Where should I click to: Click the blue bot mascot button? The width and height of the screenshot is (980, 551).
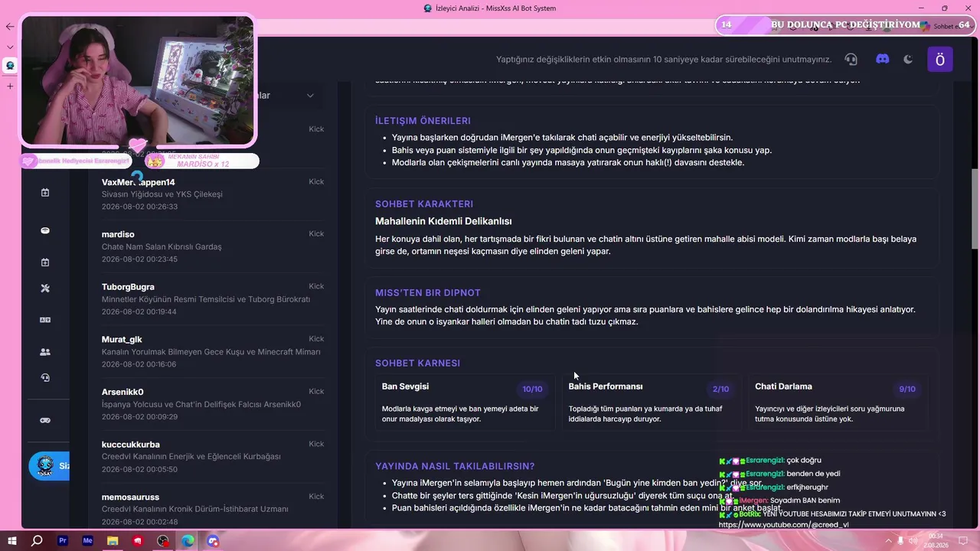[48, 465]
